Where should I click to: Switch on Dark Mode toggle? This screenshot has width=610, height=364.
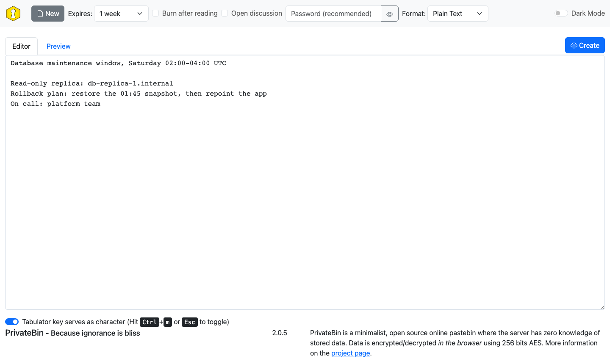[561, 13]
